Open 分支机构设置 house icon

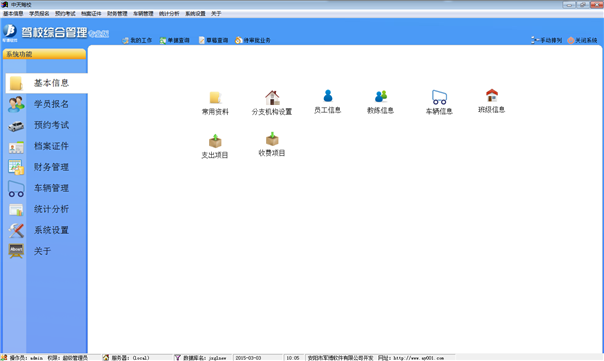[272, 98]
